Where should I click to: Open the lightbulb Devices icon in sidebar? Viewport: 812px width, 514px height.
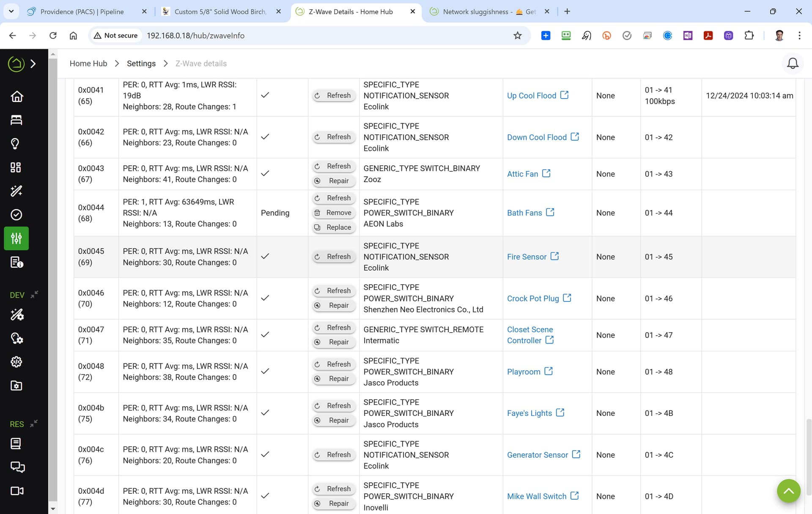(x=15, y=144)
